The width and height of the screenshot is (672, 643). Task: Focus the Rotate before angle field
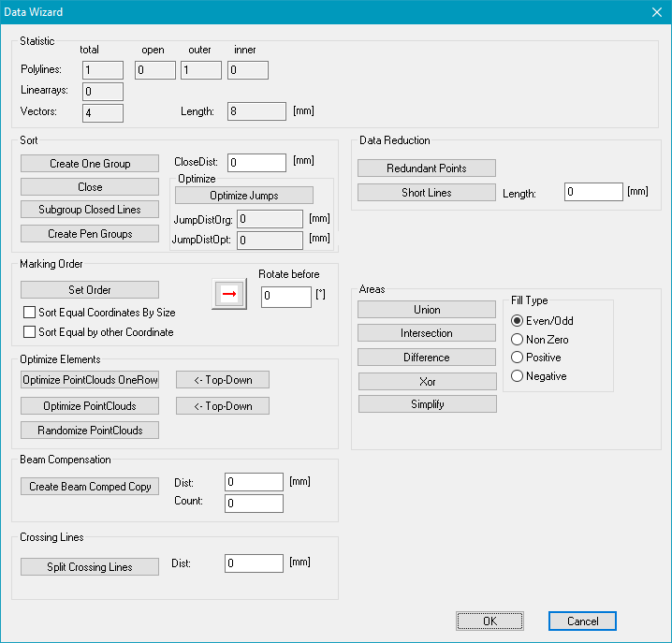tap(285, 297)
